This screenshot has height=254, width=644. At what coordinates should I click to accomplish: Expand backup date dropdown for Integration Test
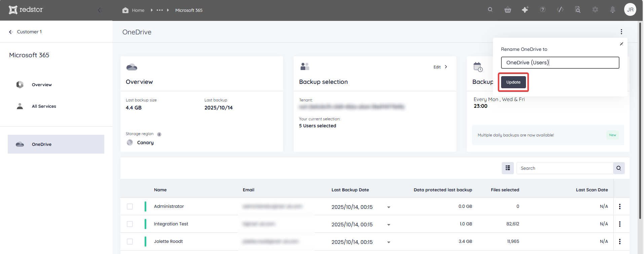pos(389,225)
